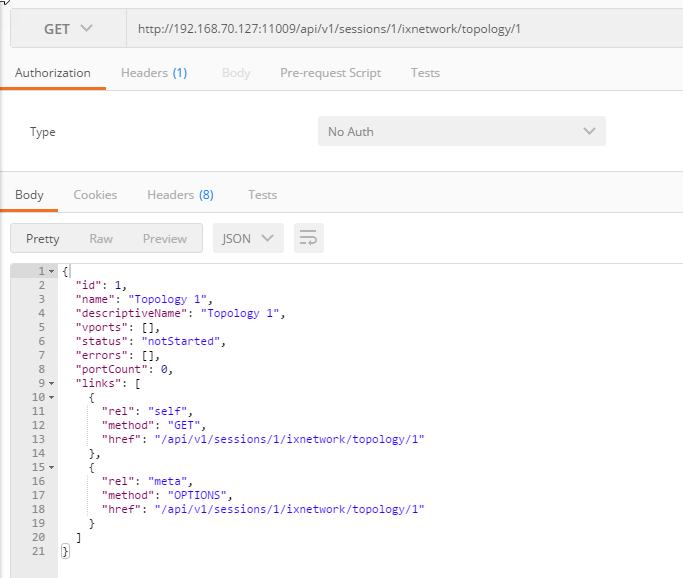Screen dimensions: 683x578
Task: Open the Tests tab next to Headers (8)
Action: pos(262,195)
